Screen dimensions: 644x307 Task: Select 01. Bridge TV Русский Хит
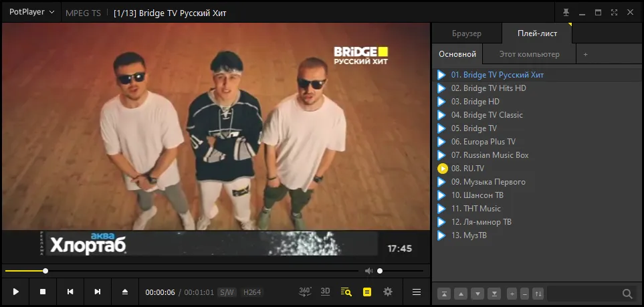pos(538,75)
